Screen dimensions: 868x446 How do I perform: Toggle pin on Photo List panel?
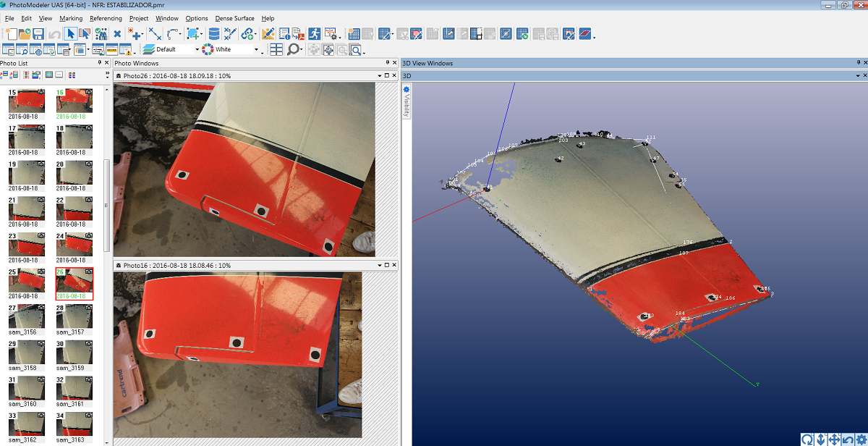point(100,63)
